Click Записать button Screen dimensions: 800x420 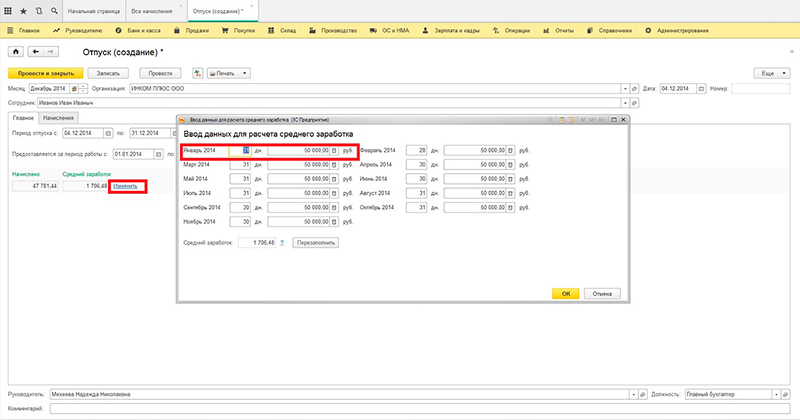coord(108,73)
